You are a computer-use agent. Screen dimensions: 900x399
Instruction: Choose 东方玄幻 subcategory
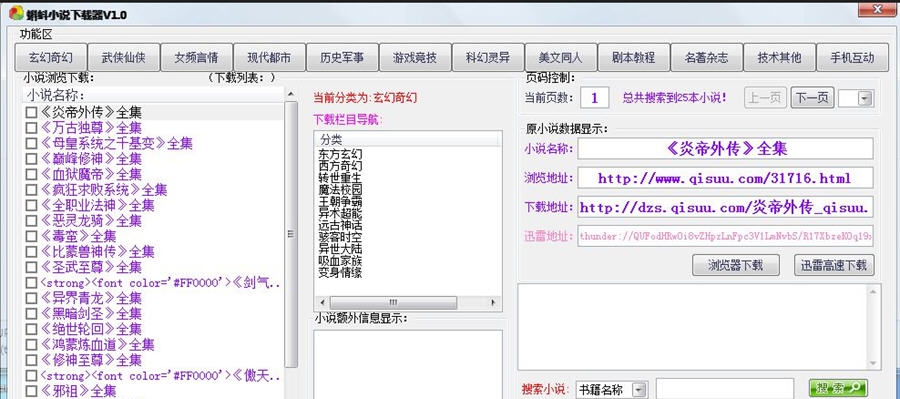click(340, 154)
